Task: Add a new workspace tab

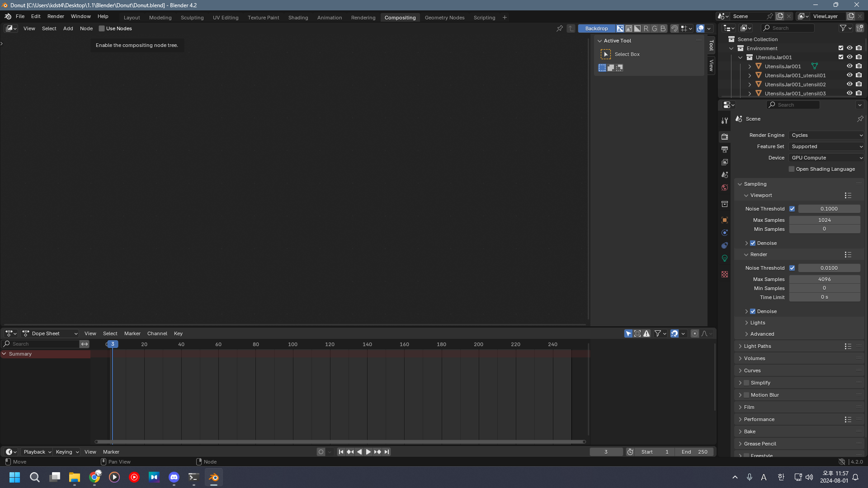Action: pyautogui.click(x=505, y=18)
